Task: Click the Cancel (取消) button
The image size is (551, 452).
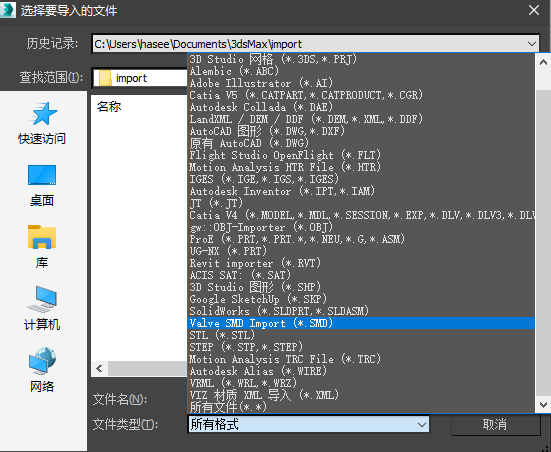Action: (x=495, y=425)
